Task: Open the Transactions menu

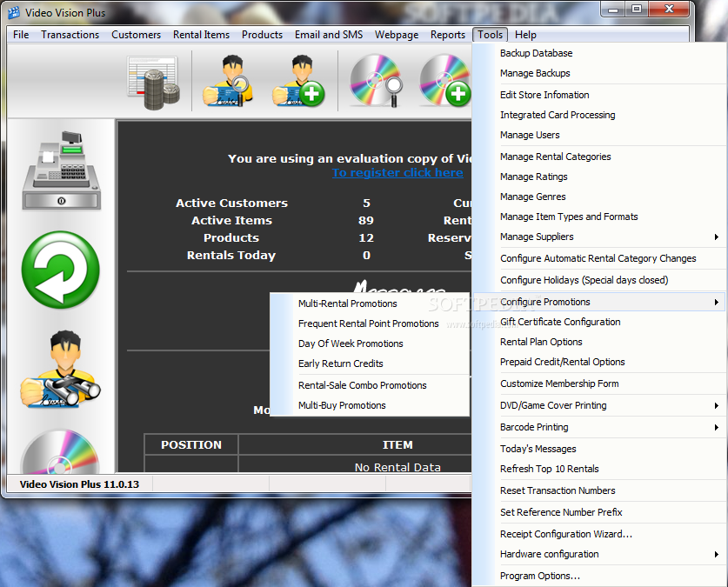Action: point(70,35)
